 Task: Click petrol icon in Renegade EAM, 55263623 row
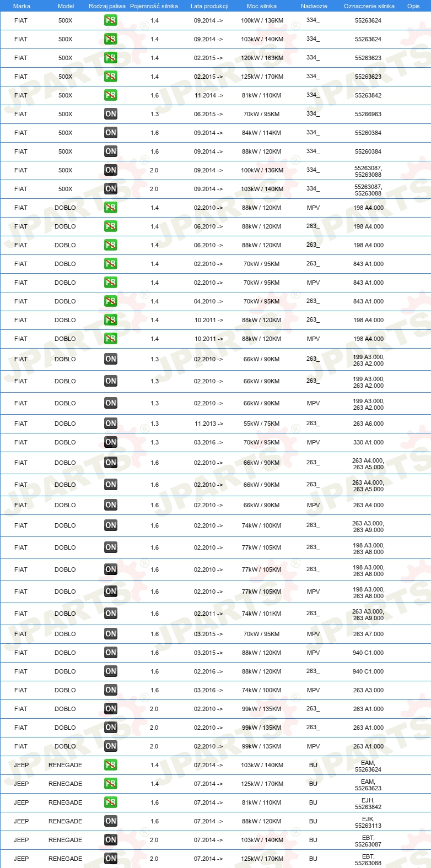point(111,784)
